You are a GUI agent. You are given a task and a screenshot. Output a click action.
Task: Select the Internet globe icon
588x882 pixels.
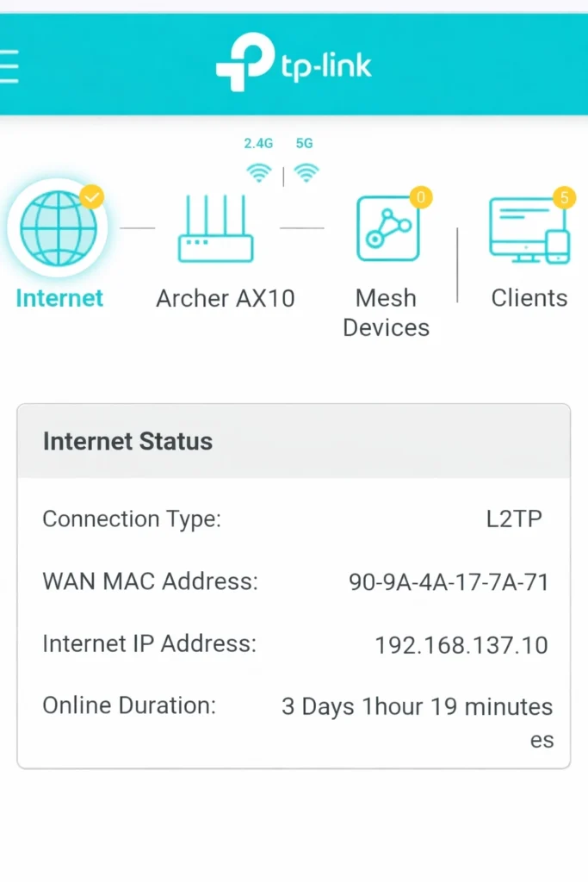point(57,228)
